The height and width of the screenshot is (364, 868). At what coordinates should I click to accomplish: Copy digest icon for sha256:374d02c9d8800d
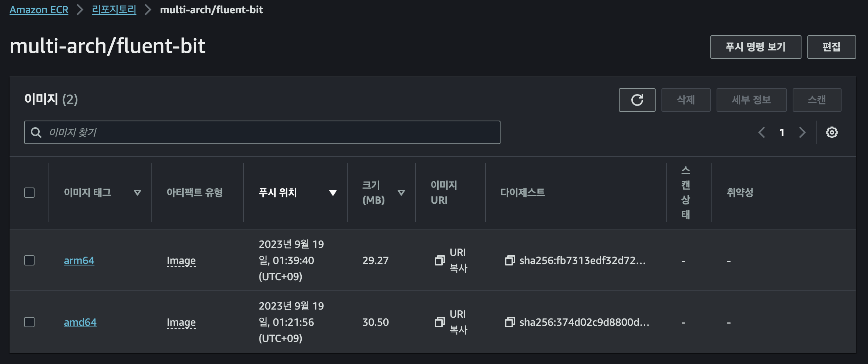510,322
